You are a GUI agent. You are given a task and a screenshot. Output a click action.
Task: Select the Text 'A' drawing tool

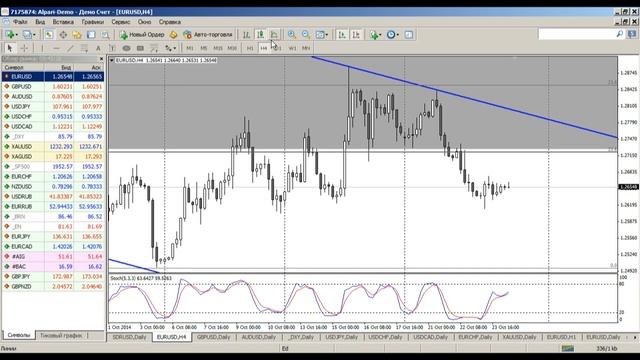tap(98, 48)
